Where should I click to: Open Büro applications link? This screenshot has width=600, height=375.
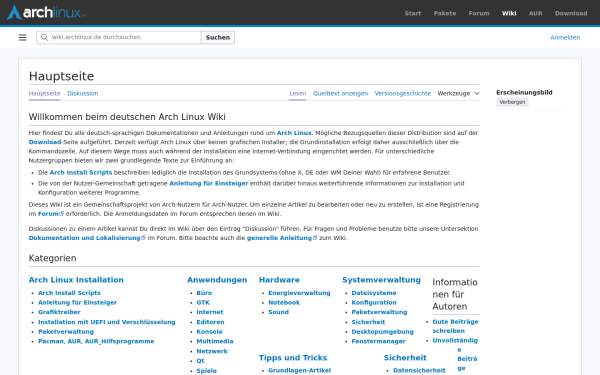click(x=204, y=293)
